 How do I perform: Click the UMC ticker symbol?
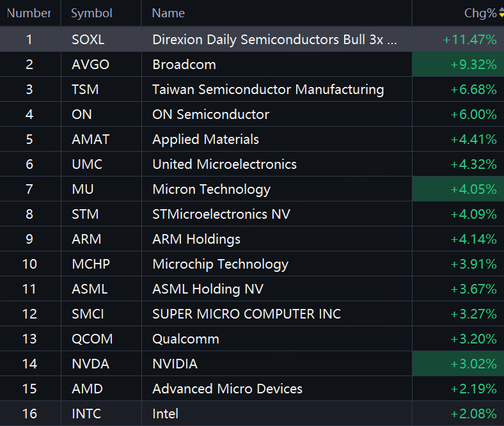[x=87, y=164]
